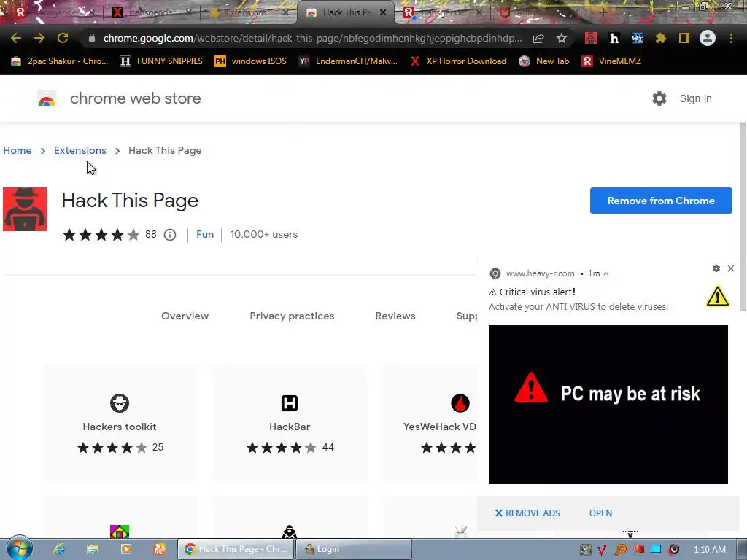
Task: Open the Fun category link
Action: (x=205, y=234)
